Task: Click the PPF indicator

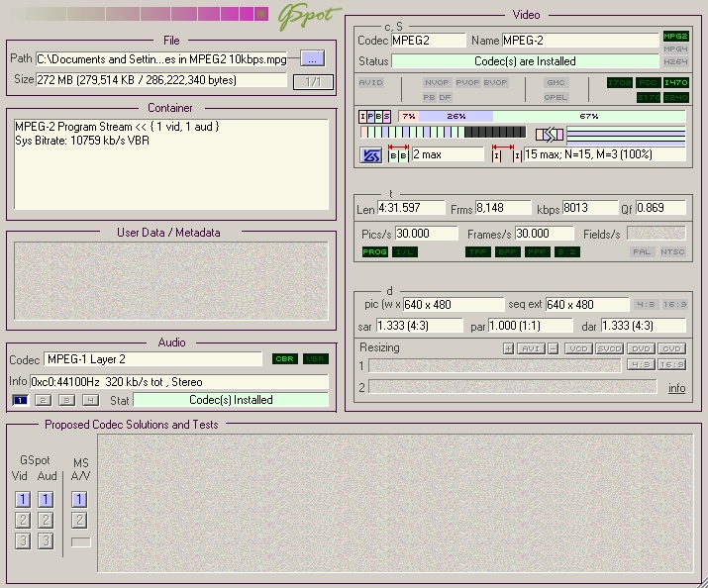Action: point(538,251)
